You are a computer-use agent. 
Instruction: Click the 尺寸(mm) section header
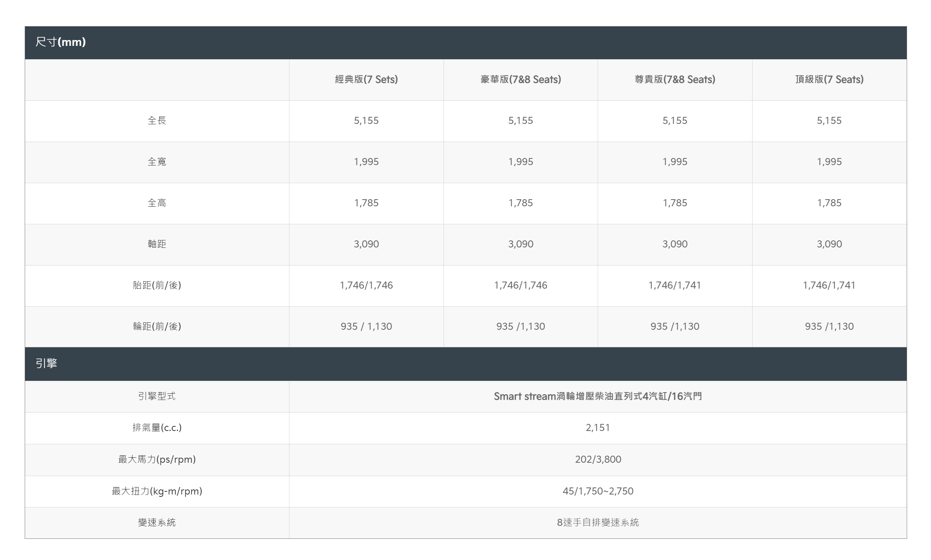pyautogui.click(x=465, y=43)
